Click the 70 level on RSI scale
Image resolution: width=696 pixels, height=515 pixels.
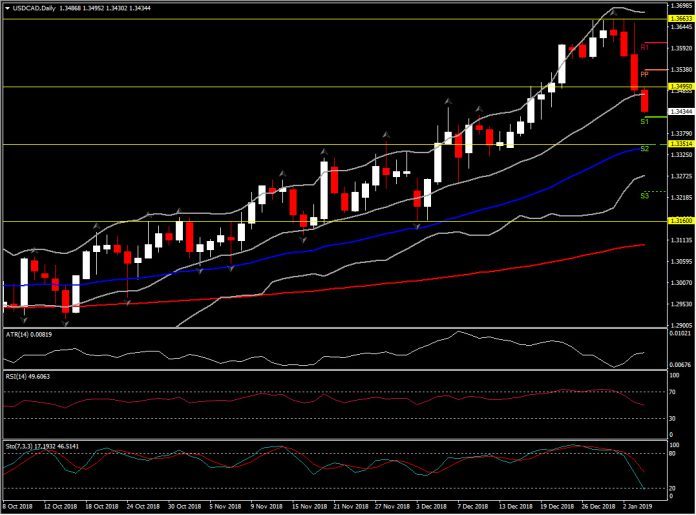click(672, 392)
